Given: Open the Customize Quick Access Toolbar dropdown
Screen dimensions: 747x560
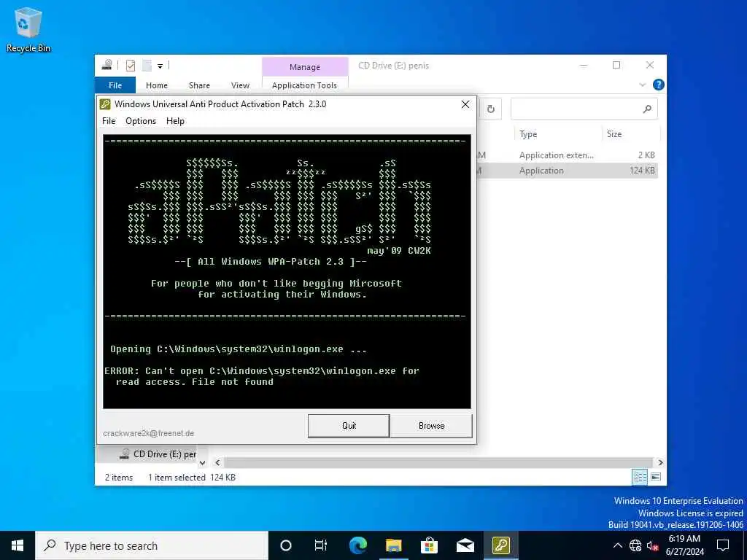Looking at the screenshot, I should [160, 66].
